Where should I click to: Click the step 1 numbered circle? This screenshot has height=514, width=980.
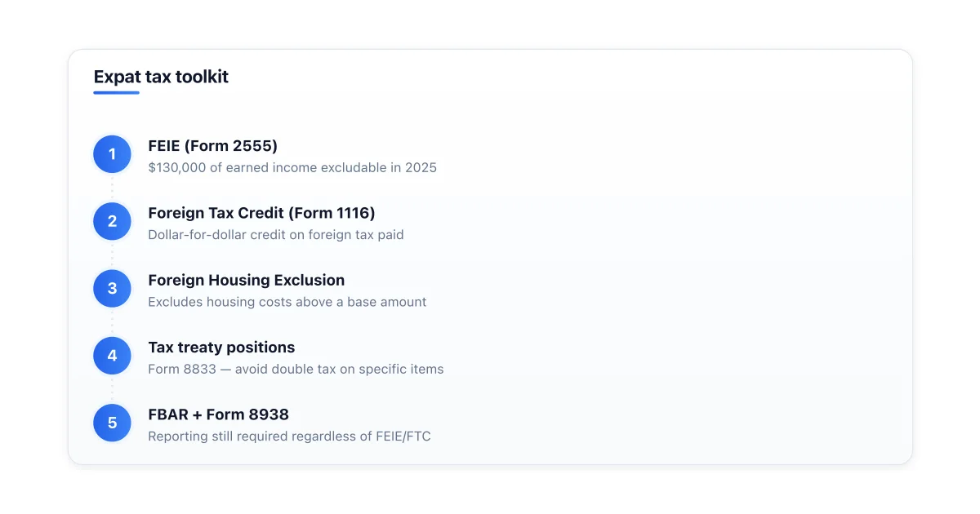click(x=113, y=154)
